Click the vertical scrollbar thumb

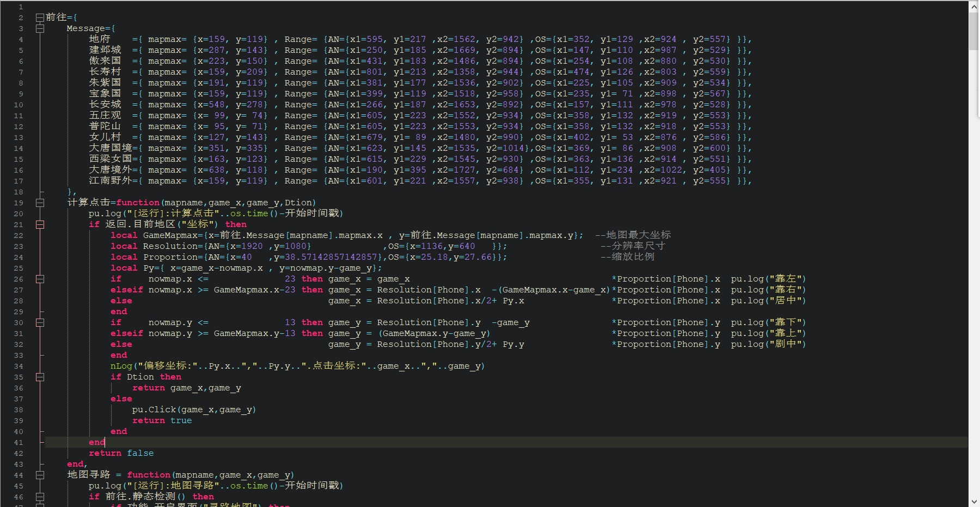(x=974, y=30)
